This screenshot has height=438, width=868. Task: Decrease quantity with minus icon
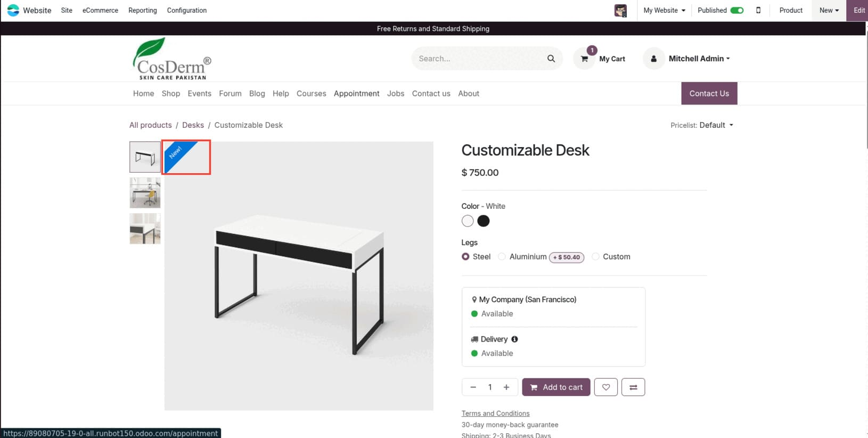coord(473,387)
